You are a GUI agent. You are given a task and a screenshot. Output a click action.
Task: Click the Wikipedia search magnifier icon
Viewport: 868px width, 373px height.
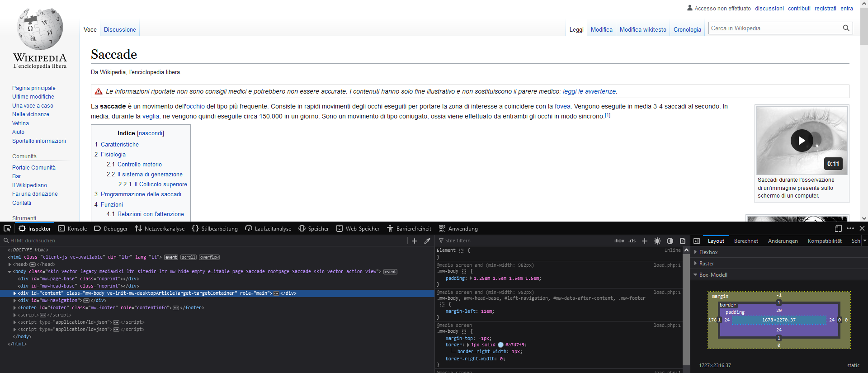pos(846,28)
